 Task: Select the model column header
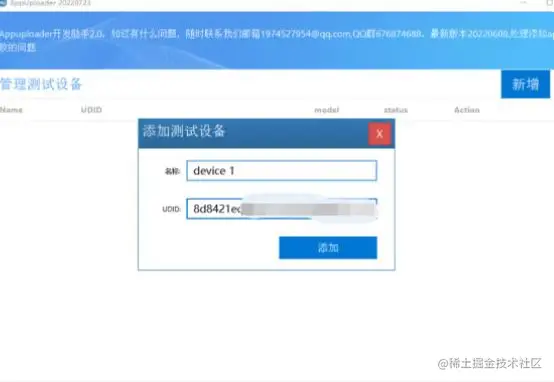(327, 110)
